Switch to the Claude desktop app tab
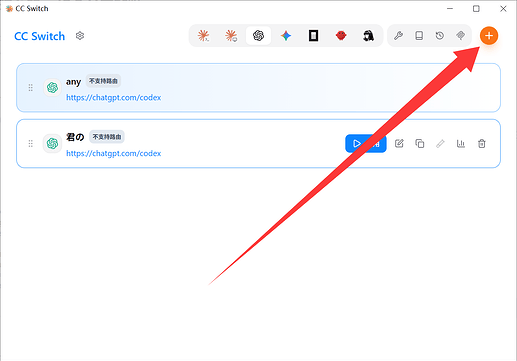The image size is (517, 361). click(x=231, y=35)
